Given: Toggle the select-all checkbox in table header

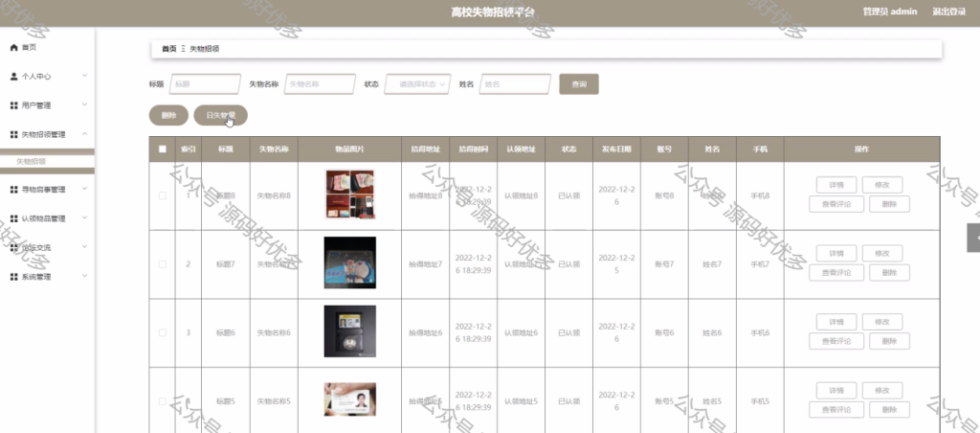Looking at the screenshot, I should pyautogui.click(x=163, y=148).
